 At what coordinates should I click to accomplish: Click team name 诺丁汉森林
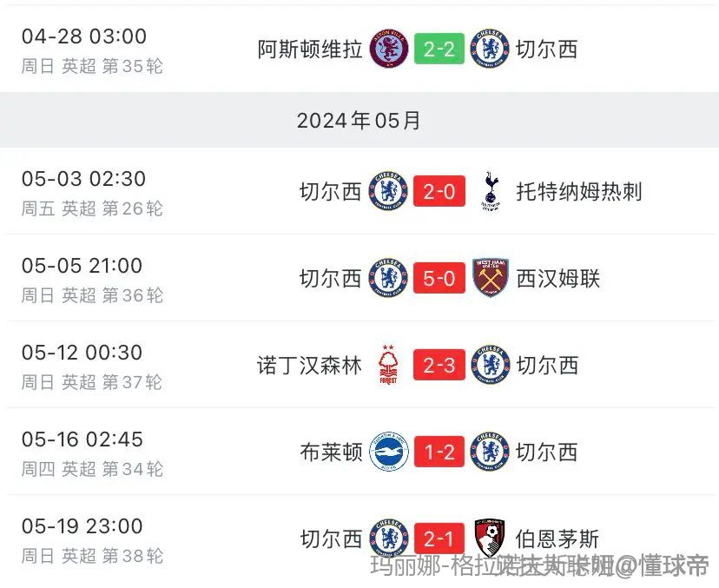point(309,366)
